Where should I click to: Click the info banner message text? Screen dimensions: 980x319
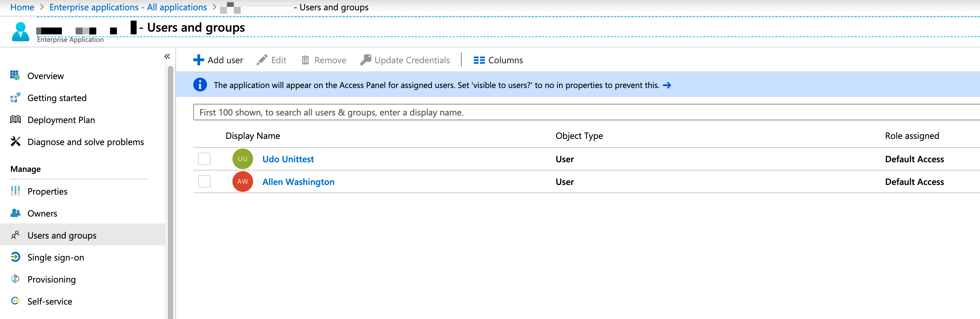(436, 85)
